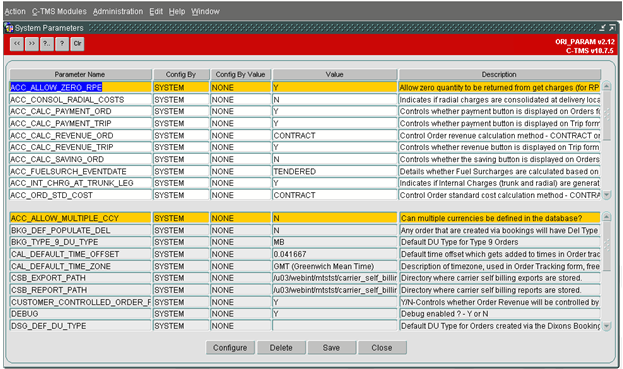Image resolution: width=623 pixels, height=369 pixels.
Task: Select the DEBUG parameter row name
Action: point(81,314)
